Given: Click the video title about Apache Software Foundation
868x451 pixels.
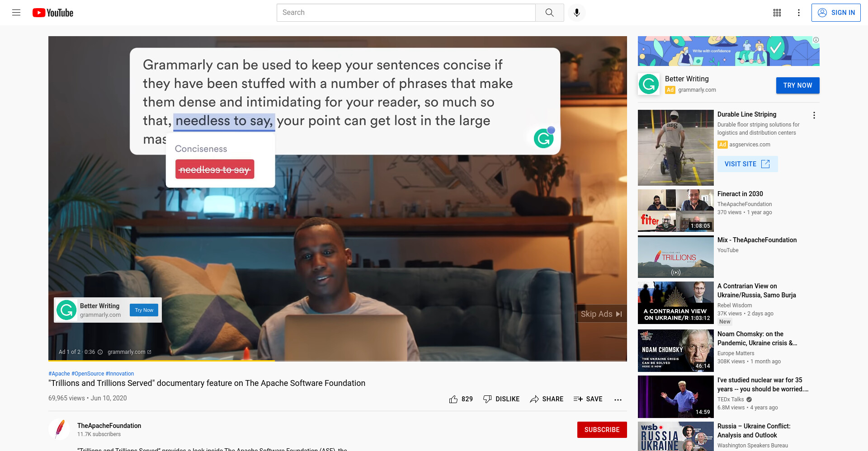Looking at the screenshot, I should click(x=207, y=383).
